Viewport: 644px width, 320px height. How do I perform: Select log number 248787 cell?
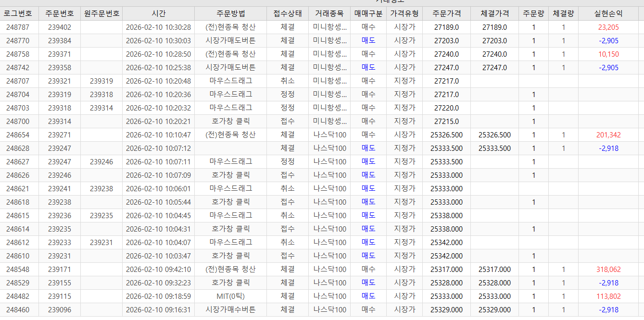click(18, 27)
